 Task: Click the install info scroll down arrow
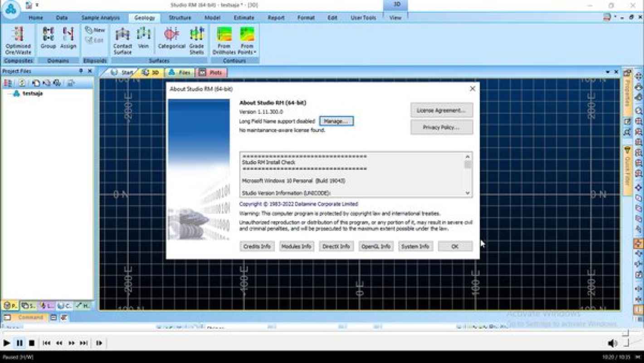click(x=468, y=193)
